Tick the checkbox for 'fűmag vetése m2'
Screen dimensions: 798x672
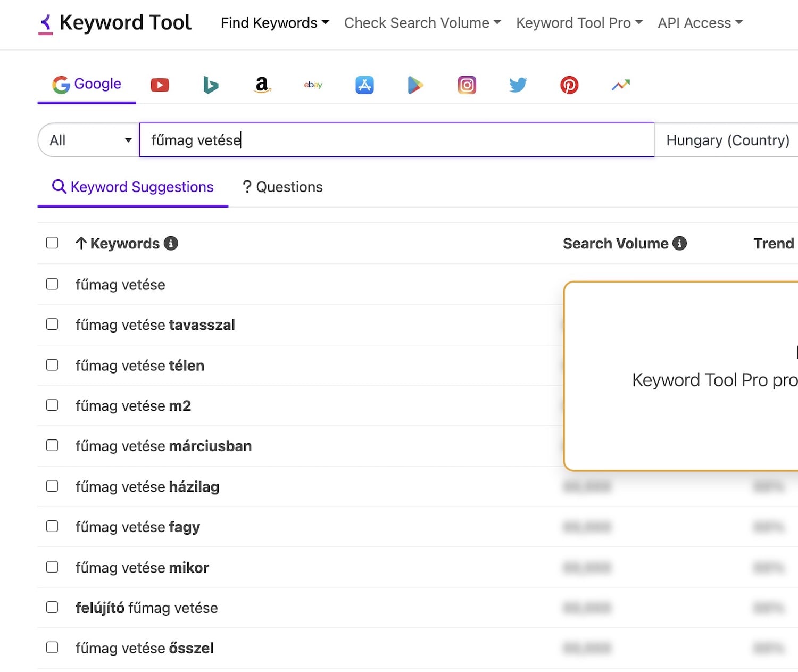coord(52,405)
